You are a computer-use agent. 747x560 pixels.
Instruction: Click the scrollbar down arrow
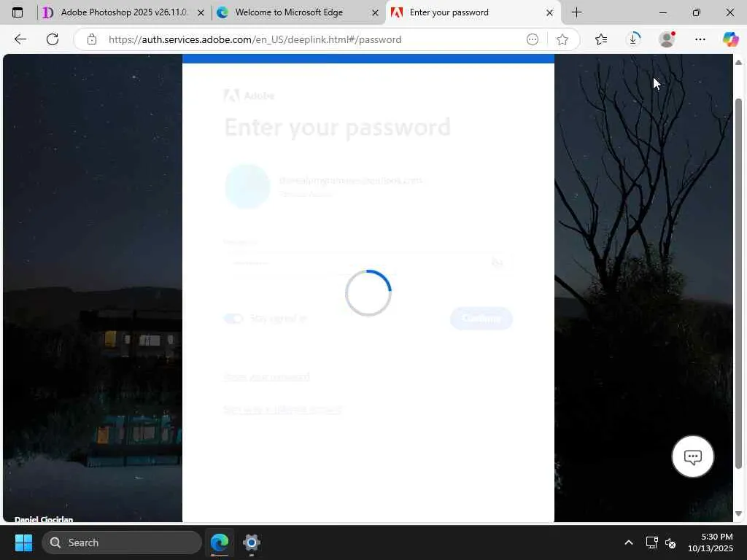coord(738,513)
